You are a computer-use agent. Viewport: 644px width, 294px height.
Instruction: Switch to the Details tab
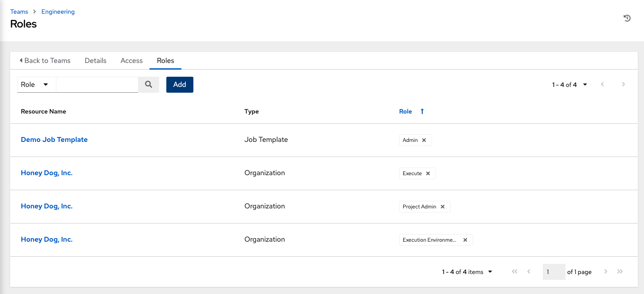click(x=95, y=60)
